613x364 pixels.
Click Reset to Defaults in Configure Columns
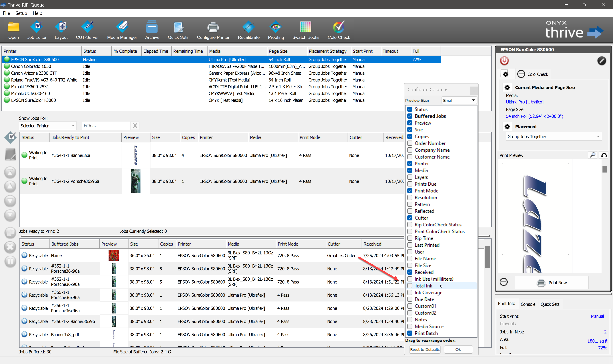click(425, 349)
